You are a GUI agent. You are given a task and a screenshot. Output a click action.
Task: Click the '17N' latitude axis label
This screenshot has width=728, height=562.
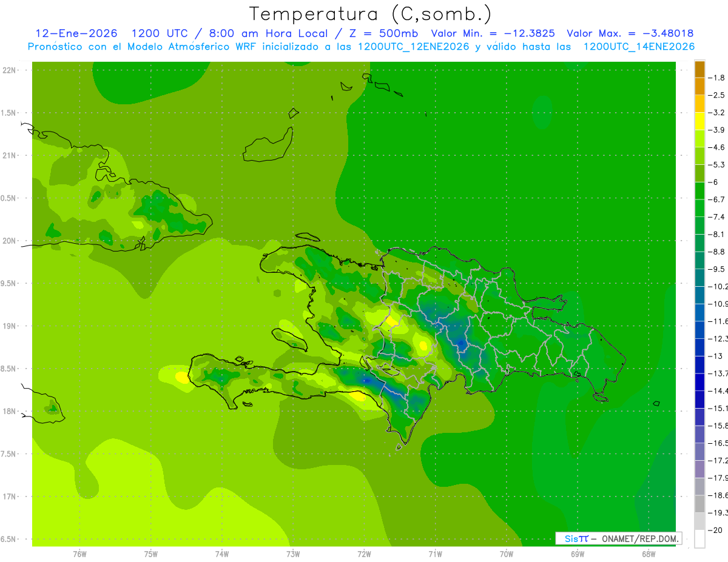[9, 497]
